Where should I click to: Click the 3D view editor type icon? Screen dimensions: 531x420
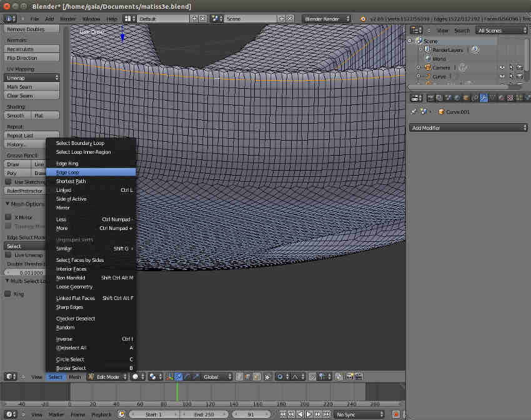click(9, 377)
